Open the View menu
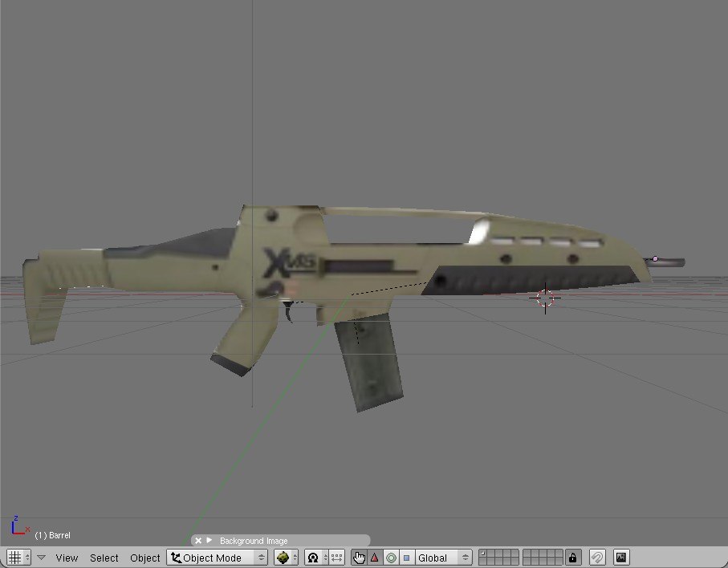Screen dimensions: 728x568 point(67,558)
